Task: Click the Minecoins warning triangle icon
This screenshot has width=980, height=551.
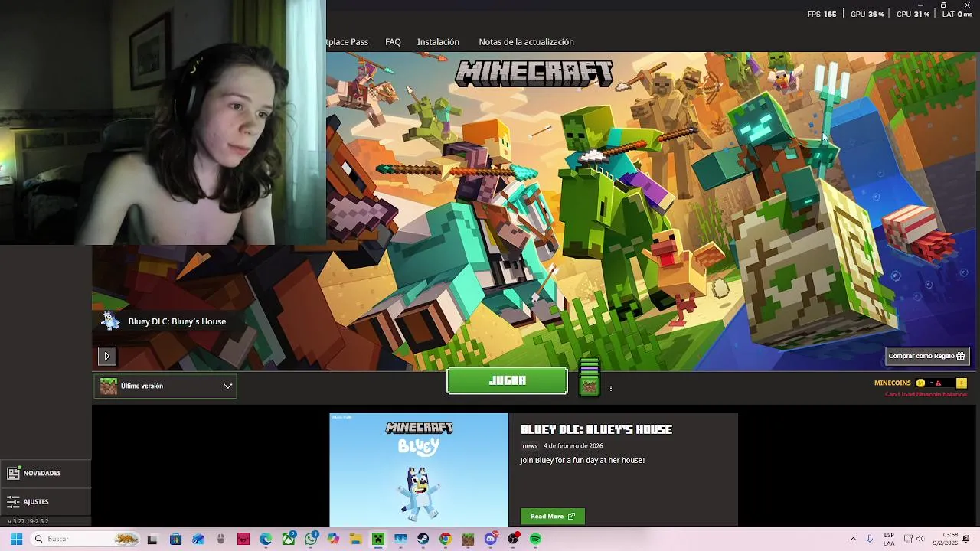Action: [x=938, y=383]
